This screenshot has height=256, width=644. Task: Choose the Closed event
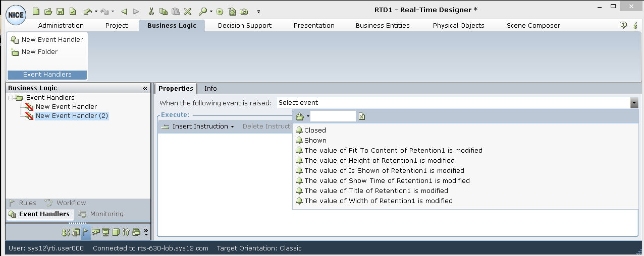tap(311, 130)
